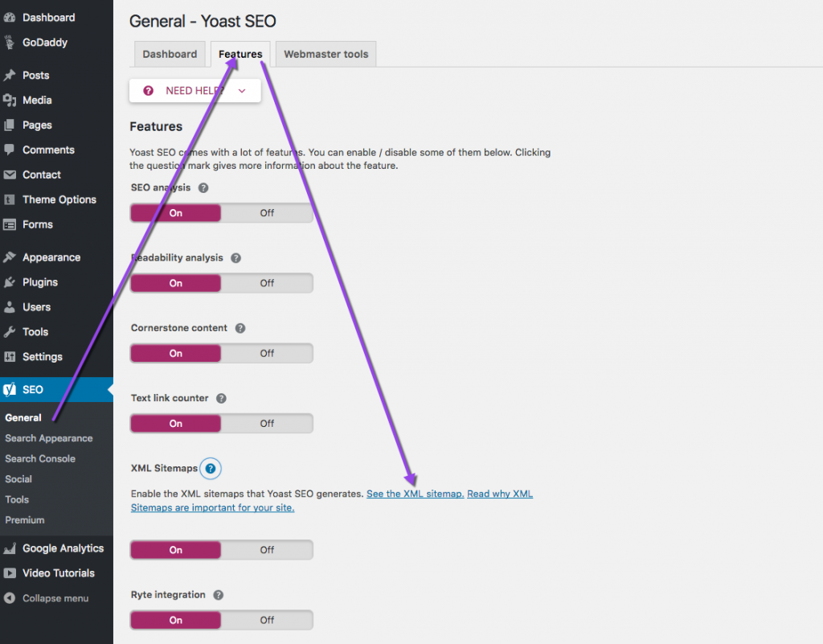This screenshot has width=823, height=644.
Task: Disable XML Sitemaps with Off toggle
Action: click(267, 550)
